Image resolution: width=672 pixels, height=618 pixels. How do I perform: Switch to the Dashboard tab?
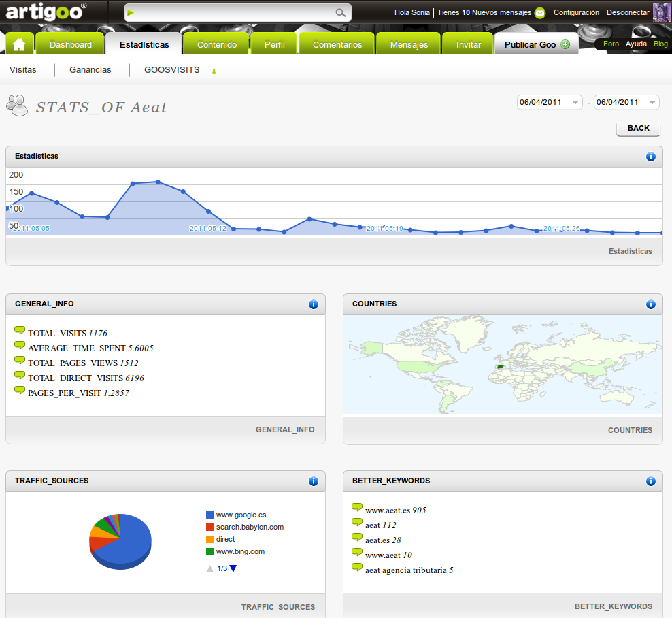pos(71,45)
